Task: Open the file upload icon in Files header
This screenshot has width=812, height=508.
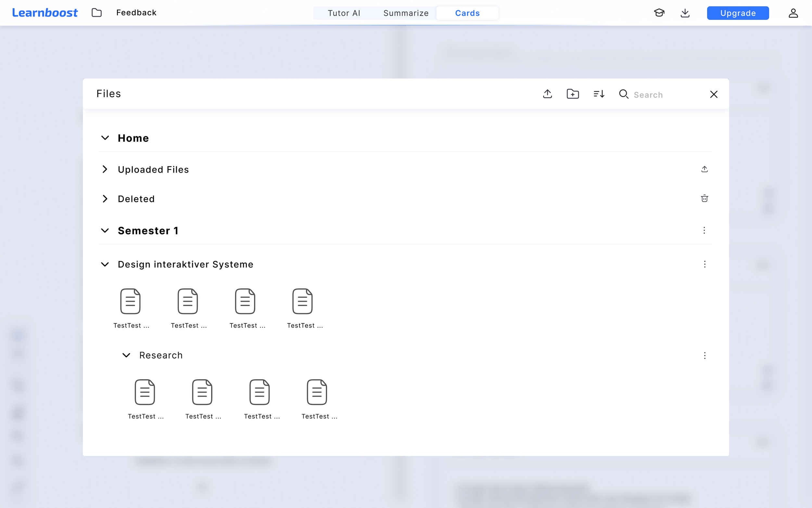Action: pos(547,94)
